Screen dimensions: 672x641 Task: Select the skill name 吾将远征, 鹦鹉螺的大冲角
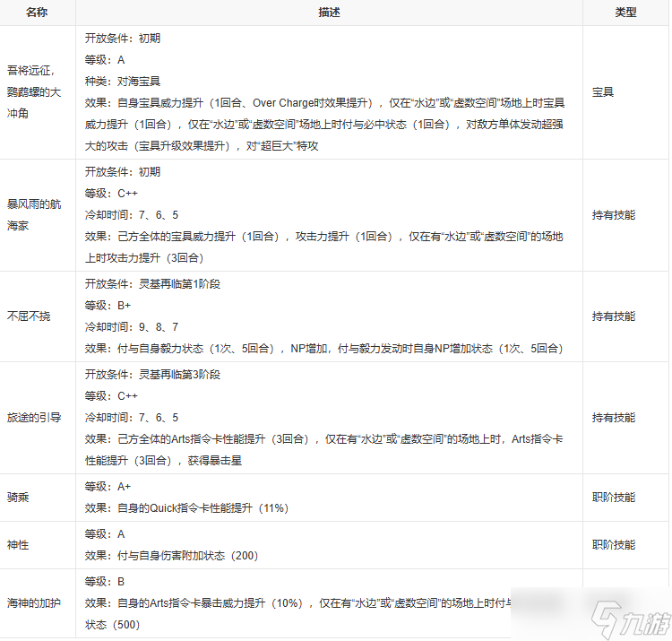click(34, 91)
